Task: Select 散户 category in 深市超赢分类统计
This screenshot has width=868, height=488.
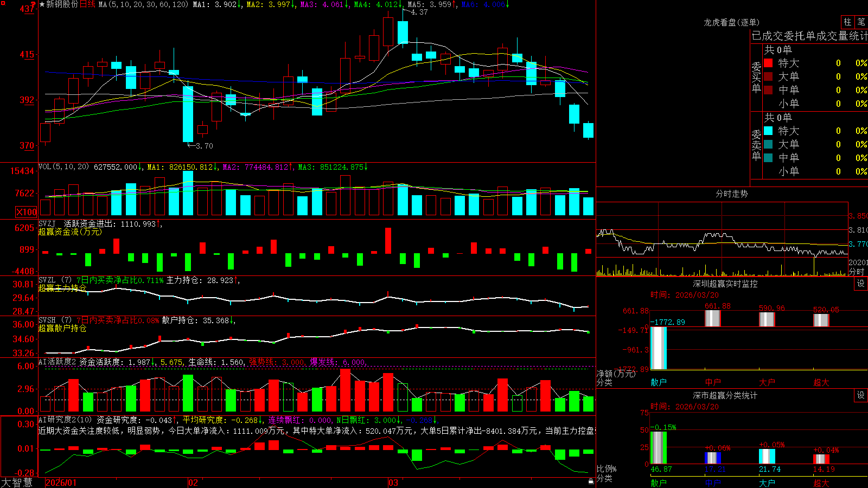Action: [x=659, y=483]
